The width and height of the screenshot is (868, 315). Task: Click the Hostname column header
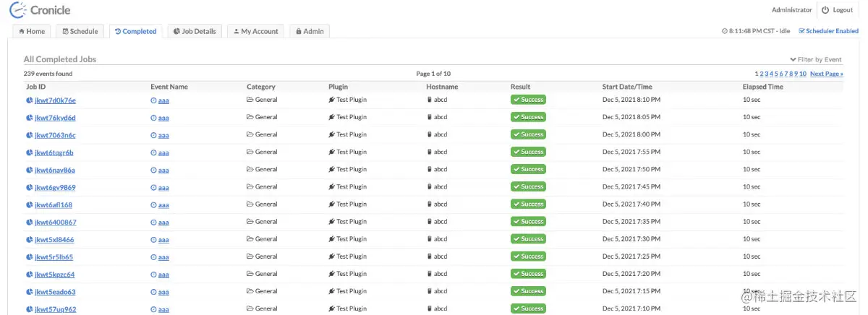442,87
